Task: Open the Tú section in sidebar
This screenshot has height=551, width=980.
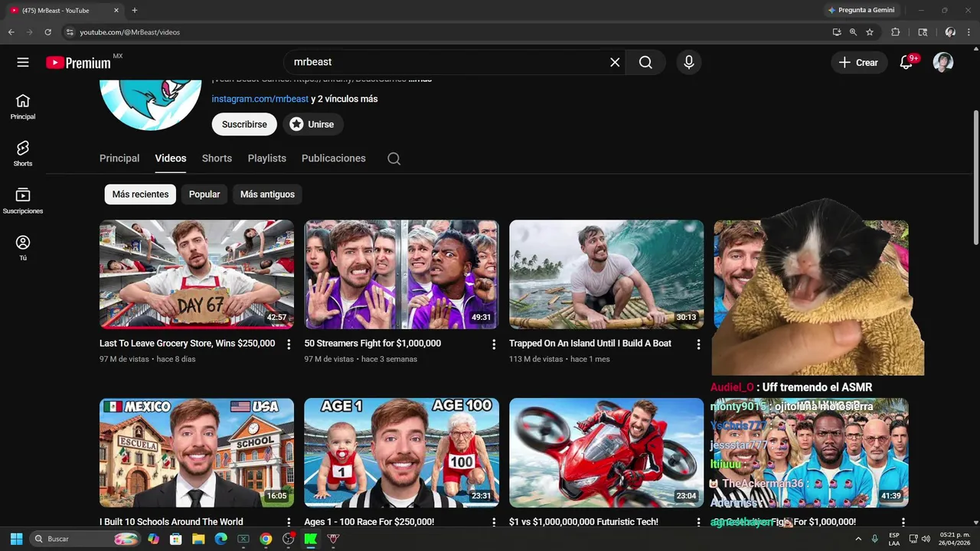Action: (x=23, y=248)
